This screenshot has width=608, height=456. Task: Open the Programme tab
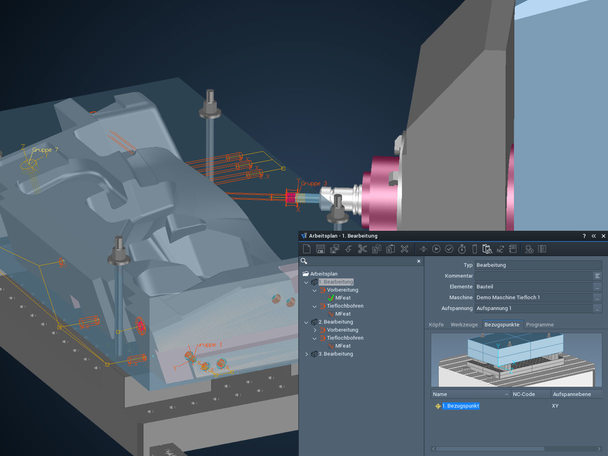(x=540, y=325)
